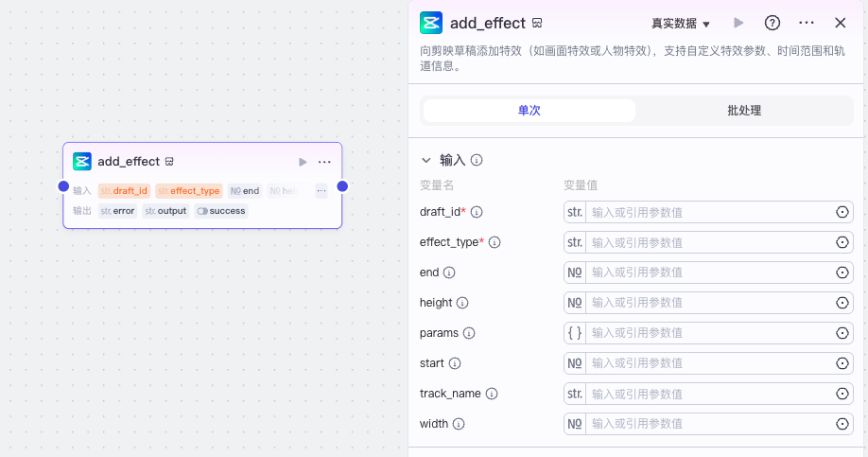Click the CapCut logo icon in panel header
Screen dimensions: 868x457
point(430,23)
